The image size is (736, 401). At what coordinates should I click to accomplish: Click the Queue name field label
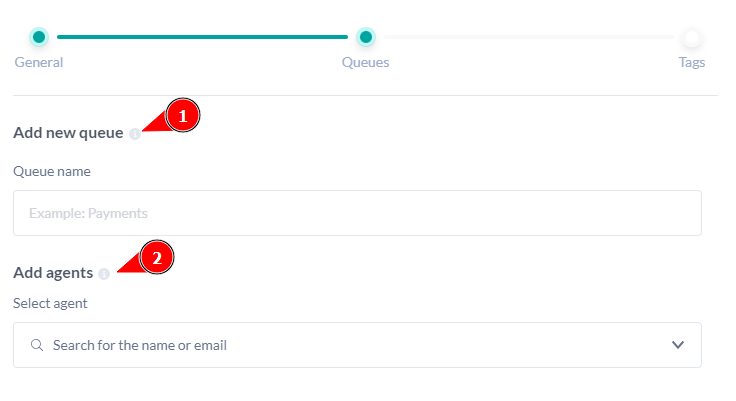[52, 171]
